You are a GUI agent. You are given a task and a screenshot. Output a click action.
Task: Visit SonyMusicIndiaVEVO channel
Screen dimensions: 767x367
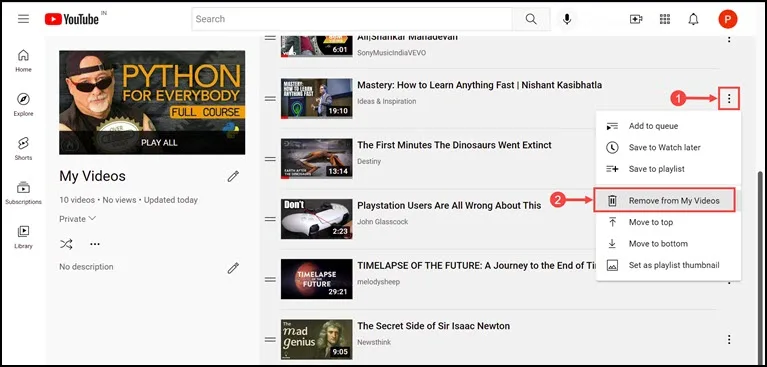391,53
